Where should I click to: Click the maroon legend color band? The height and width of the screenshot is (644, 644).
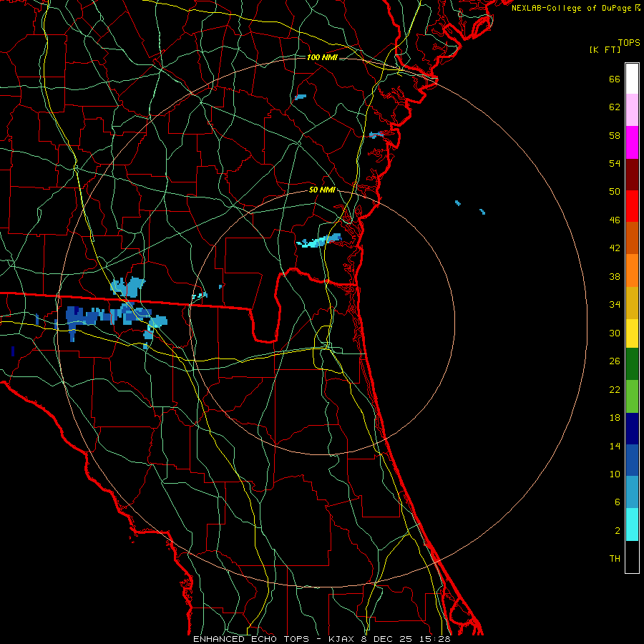(x=632, y=175)
